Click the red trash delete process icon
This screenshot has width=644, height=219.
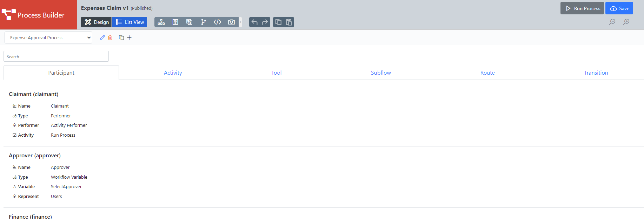click(110, 37)
